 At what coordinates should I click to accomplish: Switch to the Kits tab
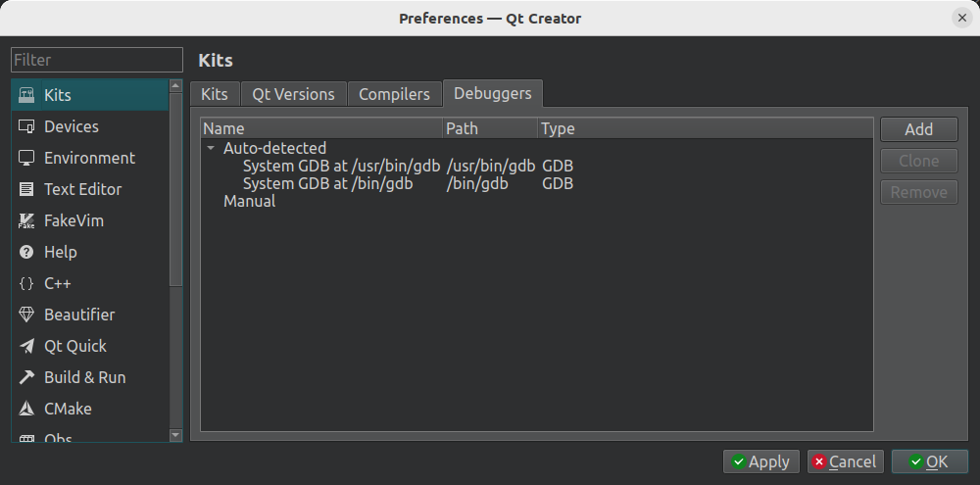[215, 94]
